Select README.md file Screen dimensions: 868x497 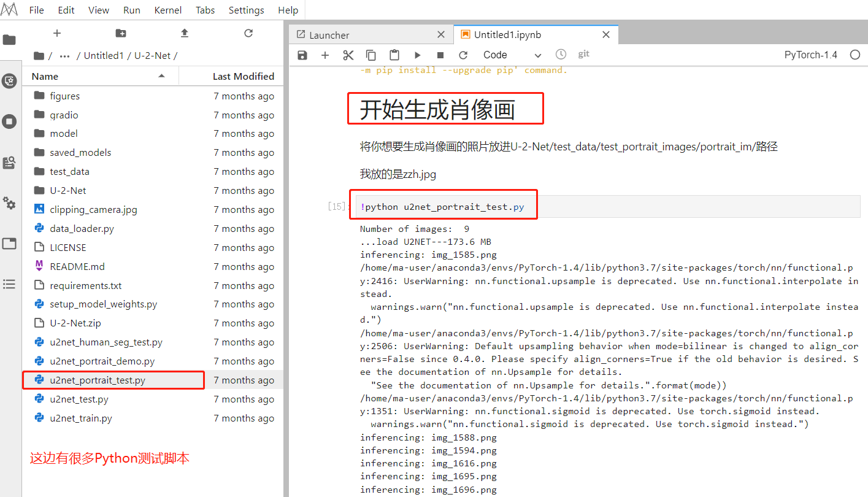[153, 267]
